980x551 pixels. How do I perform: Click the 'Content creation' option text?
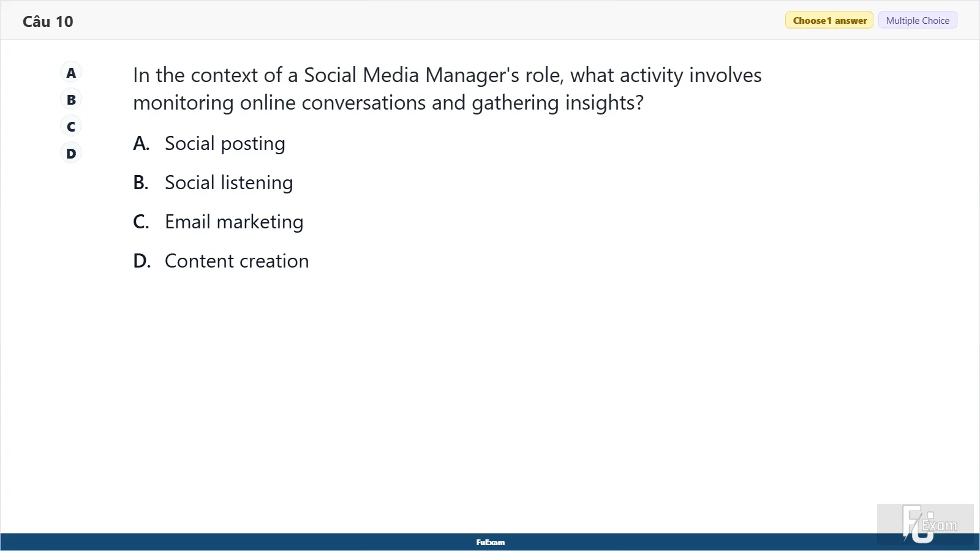click(236, 261)
